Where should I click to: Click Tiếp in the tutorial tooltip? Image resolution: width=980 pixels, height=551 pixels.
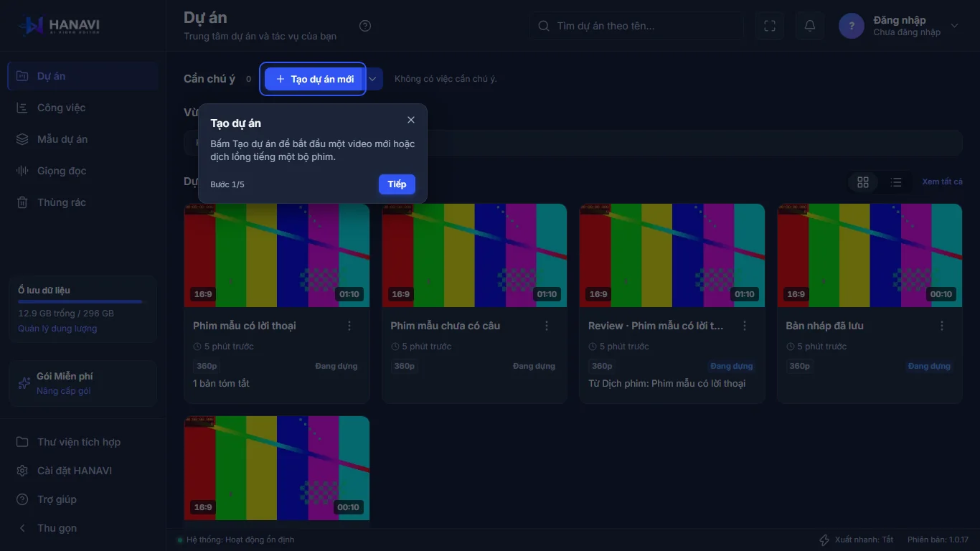397,184
